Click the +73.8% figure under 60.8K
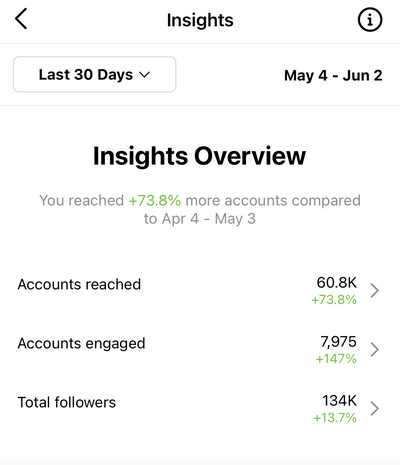Screen dimensions: 400x465 334,300
